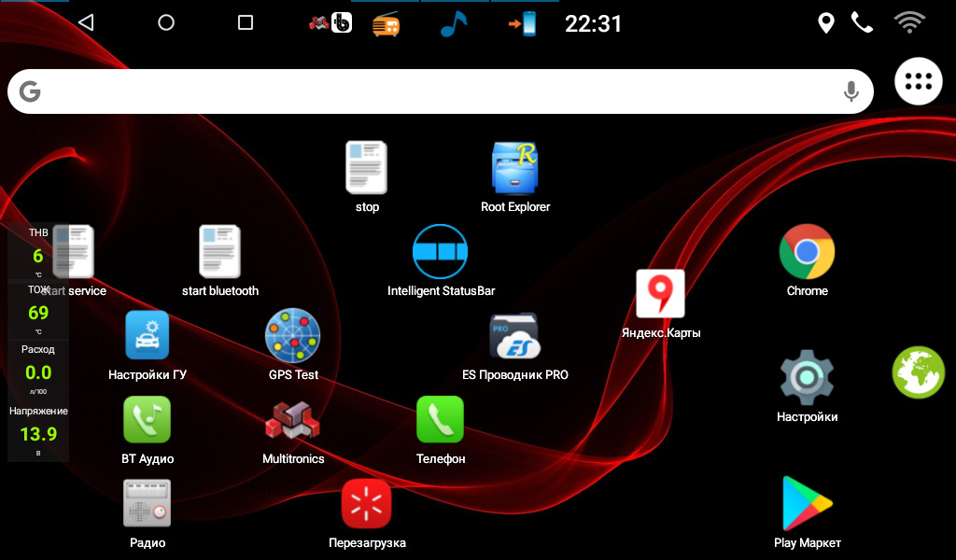Tap the Расход consumption value 0.0
The image size is (956, 560).
tap(37, 372)
